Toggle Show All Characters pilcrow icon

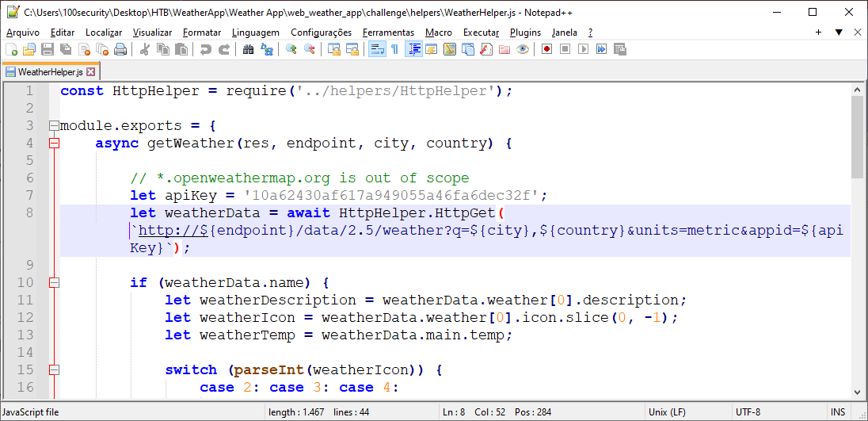click(394, 49)
